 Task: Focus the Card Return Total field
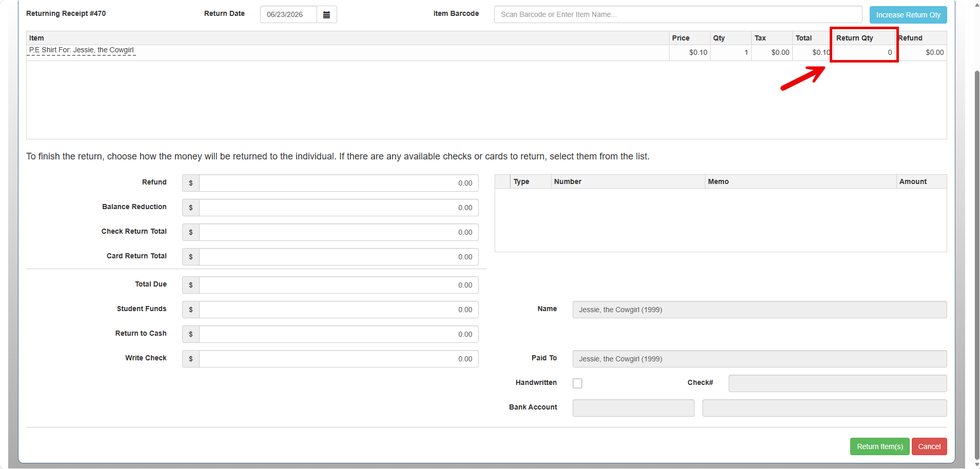339,257
